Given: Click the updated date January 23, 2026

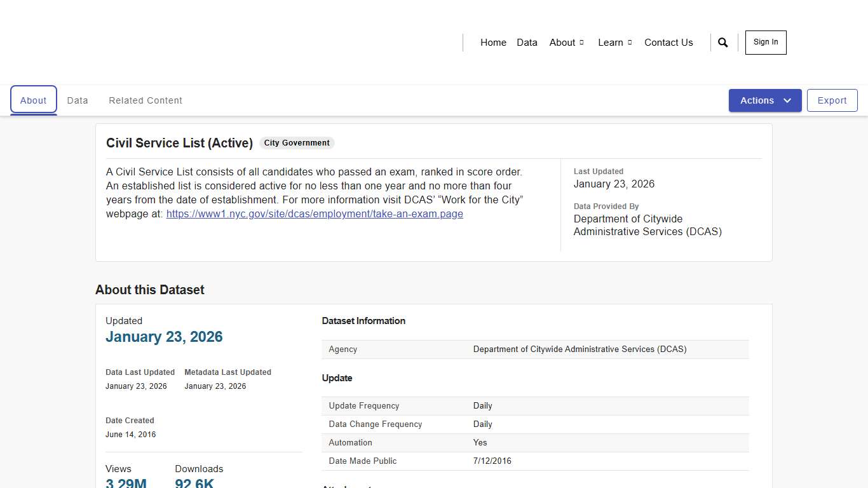Looking at the screenshot, I should coord(164,337).
